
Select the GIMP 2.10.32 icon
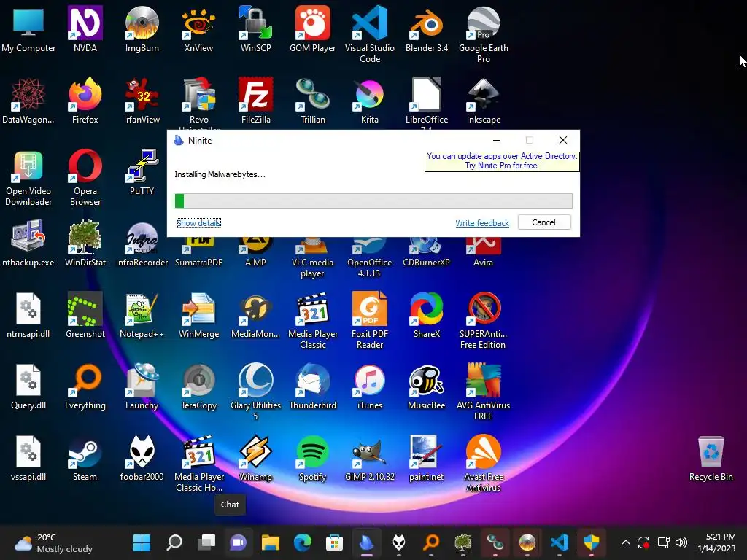[370, 458]
